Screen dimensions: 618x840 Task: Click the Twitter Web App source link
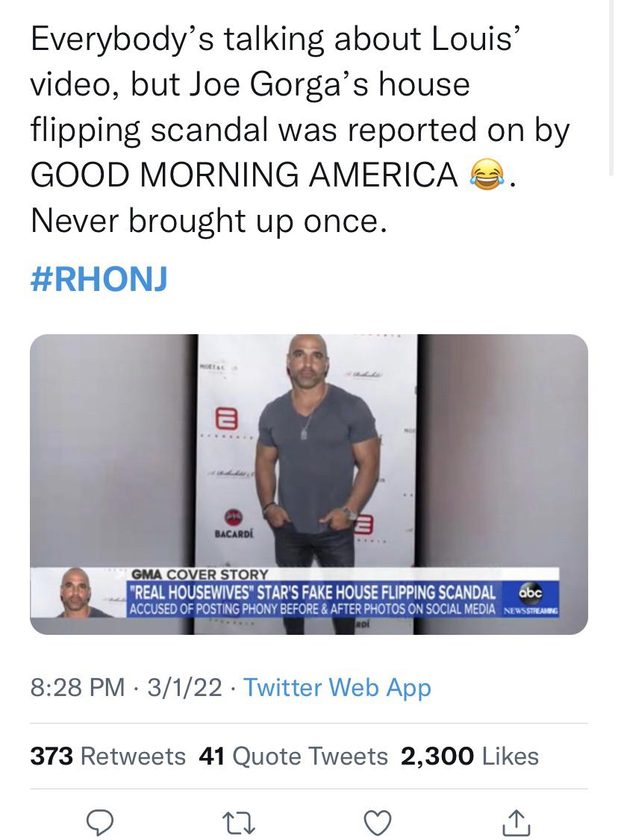pyautogui.click(x=337, y=687)
